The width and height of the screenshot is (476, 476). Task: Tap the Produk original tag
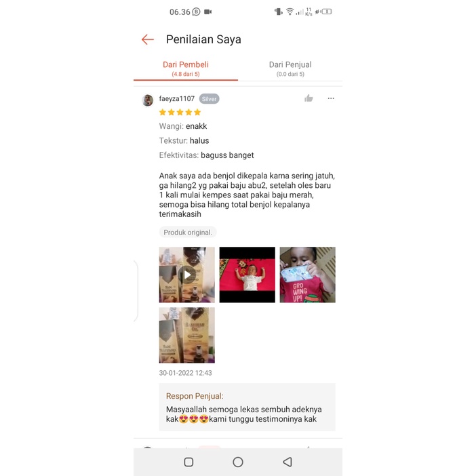pyautogui.click(x=188, y=232)
